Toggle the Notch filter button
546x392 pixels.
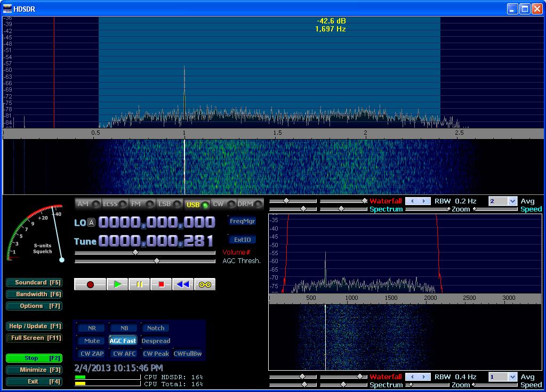pyautogui.click(x=156, y=328)
